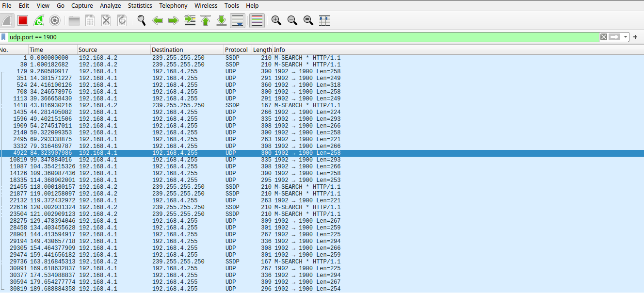Select packet number 30 row

pyautogui.click(x=322, y=65)
